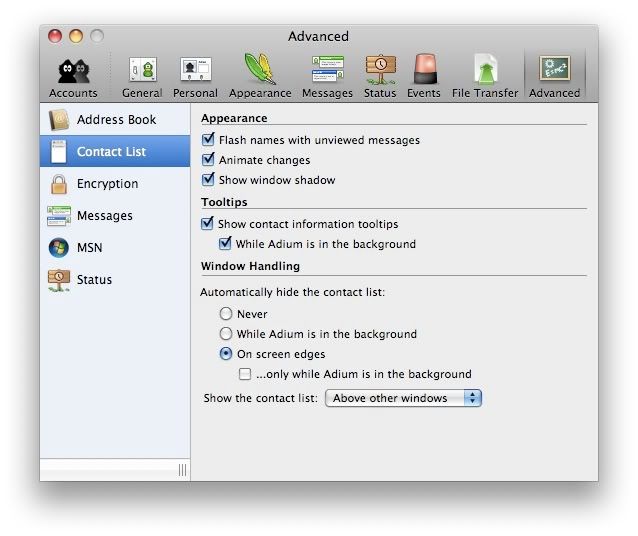Open the Status signpost toolbar icon
The width and height of the screenshot is (638, 536).
(380, 75)
